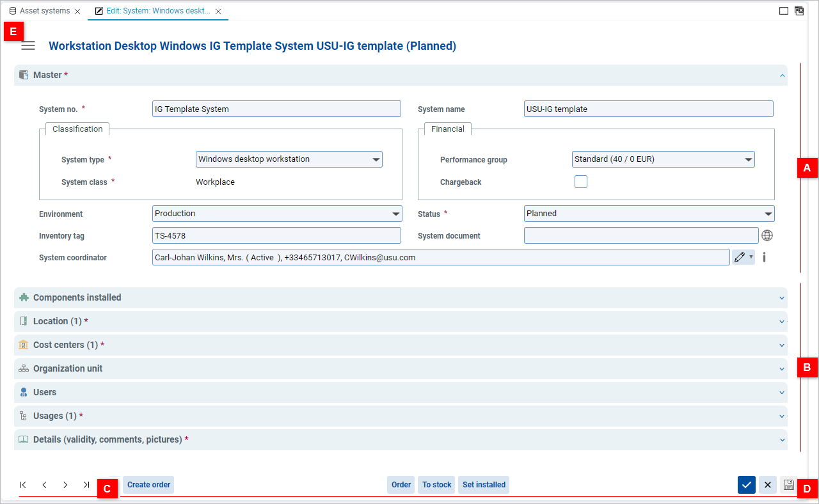Click the Inventory tag input field
Screen dimensions: 819x504
[276, 235]
